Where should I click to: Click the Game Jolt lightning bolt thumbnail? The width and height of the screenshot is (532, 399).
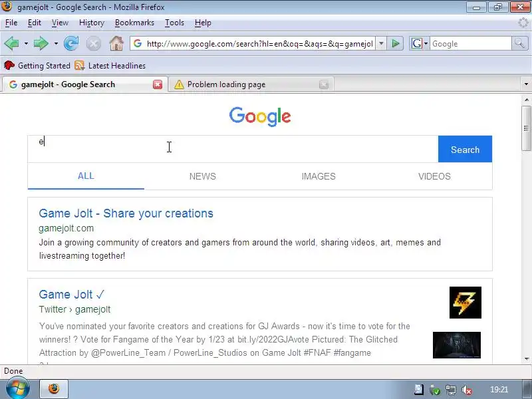click(x=465, y=303)
